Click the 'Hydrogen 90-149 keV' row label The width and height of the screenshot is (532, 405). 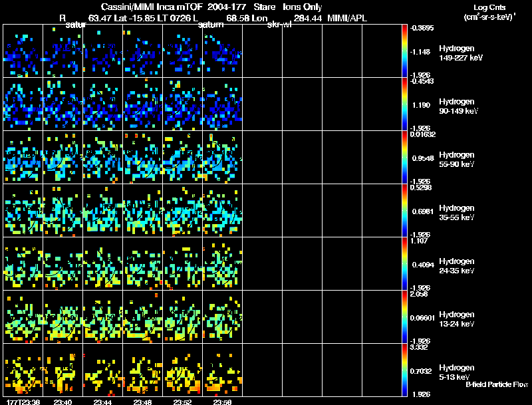click(458, 106)
